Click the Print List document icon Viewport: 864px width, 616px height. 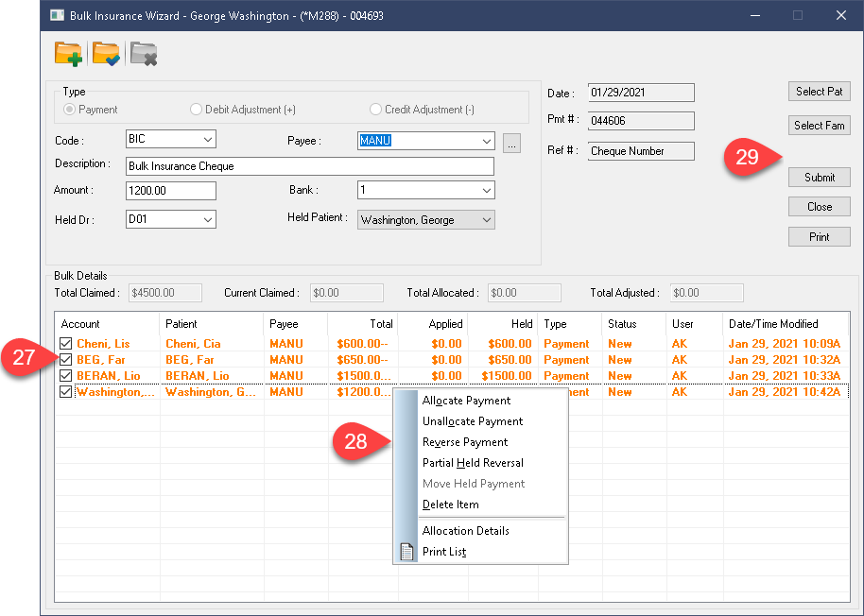coord(406,552)
